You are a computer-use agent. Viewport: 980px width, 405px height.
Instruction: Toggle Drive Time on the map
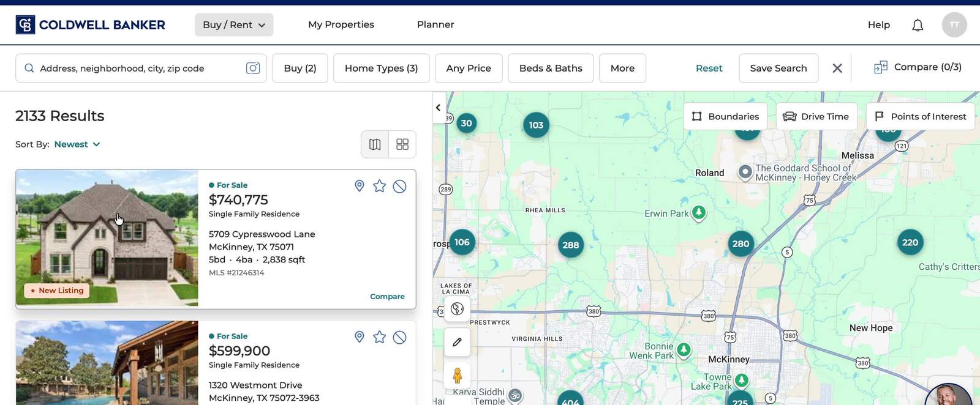816,116
